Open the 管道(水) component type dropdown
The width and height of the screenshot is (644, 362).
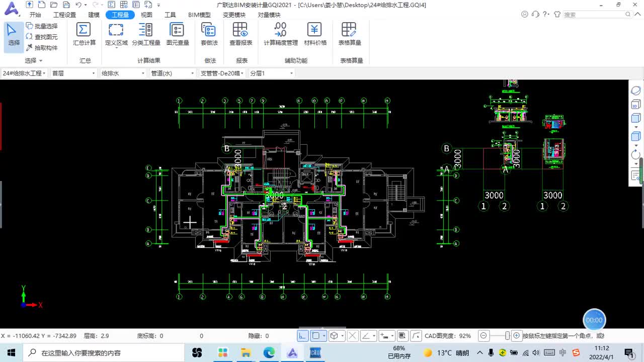[x=173, y=73]
